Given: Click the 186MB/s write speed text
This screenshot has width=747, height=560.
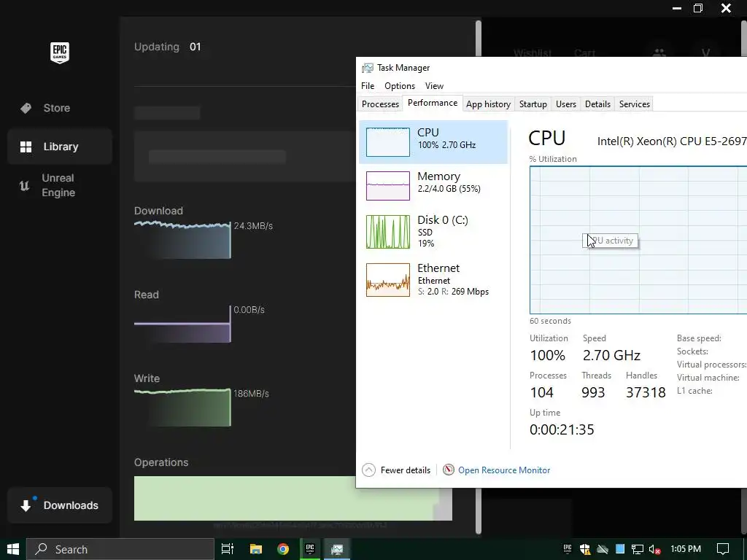Looking at the screenshot, I should pos(251,394).
